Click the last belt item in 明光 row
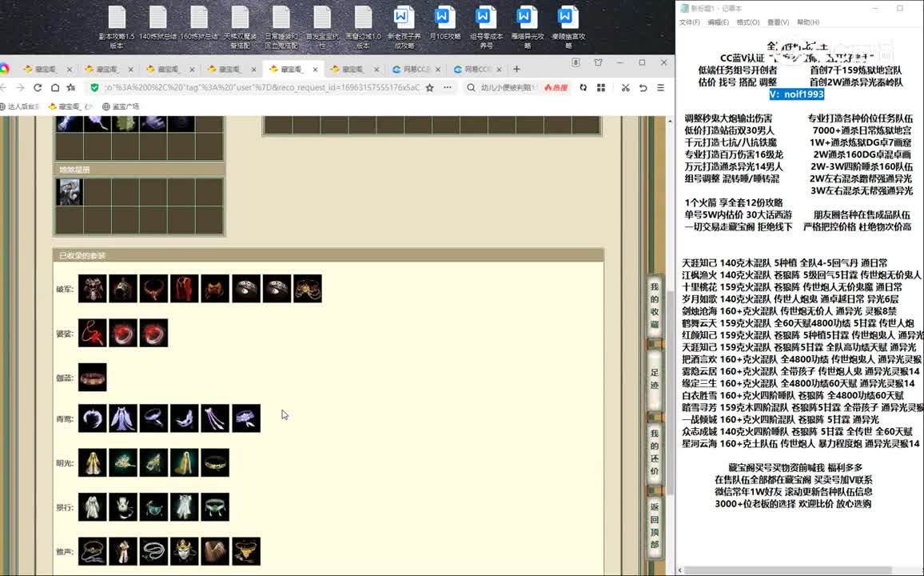924x576 pixels. coord(215,463)
